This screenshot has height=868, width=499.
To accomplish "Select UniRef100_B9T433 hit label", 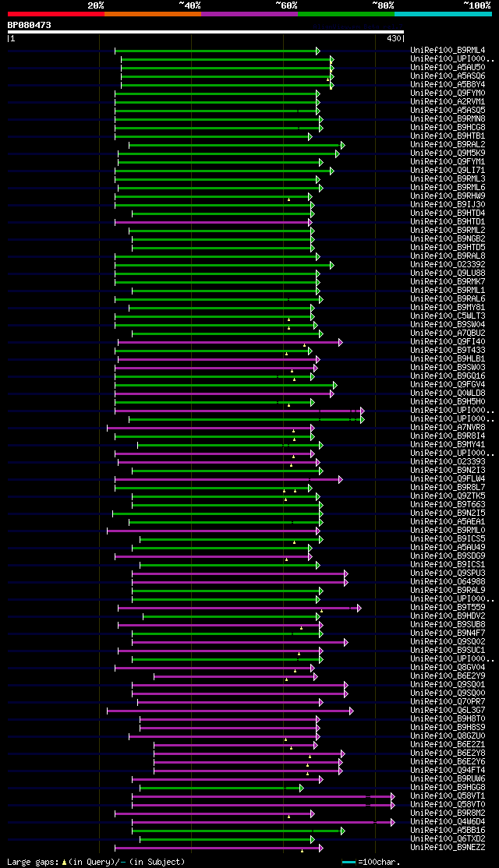I will coord(448,351).
